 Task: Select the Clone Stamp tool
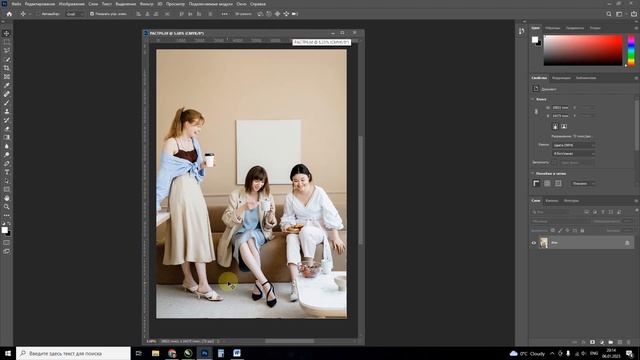click(x=7, y=111)
